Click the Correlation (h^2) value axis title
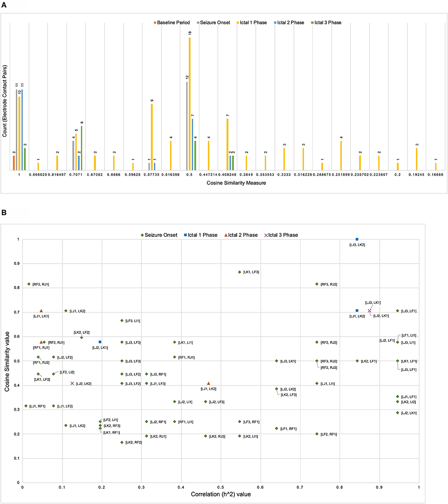Viewport: 448px width, 504px height. 221,494
